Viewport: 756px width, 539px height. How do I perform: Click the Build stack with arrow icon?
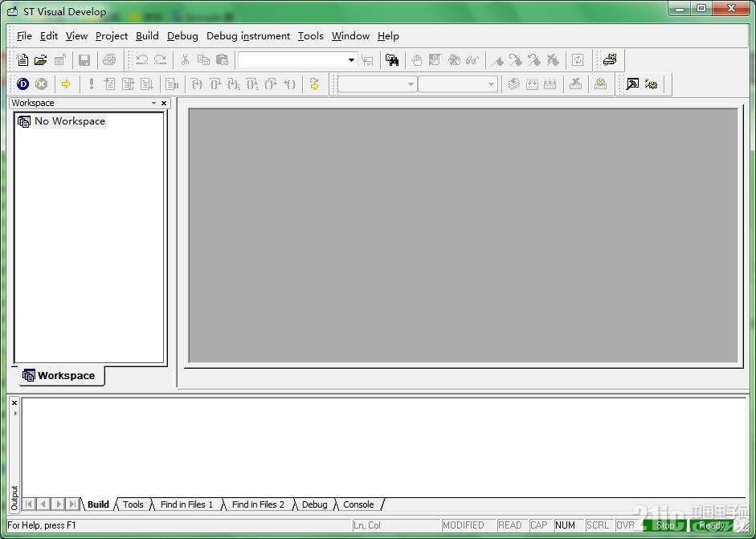point(513,84)
